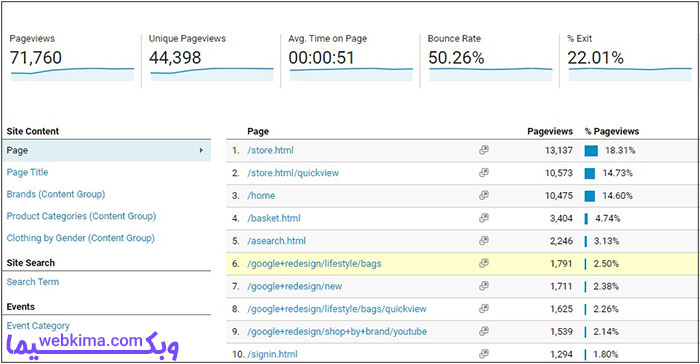Click pageviews value 1,711
Viewport: 700px width, 364px height.
click(561, 286)
